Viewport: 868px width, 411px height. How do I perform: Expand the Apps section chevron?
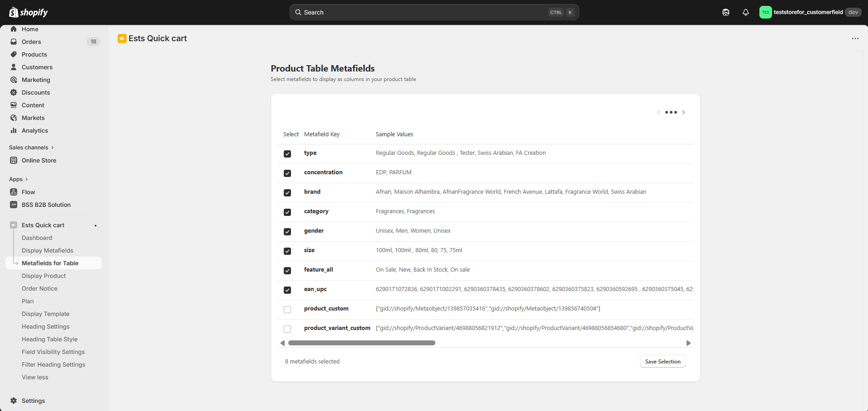27,179
